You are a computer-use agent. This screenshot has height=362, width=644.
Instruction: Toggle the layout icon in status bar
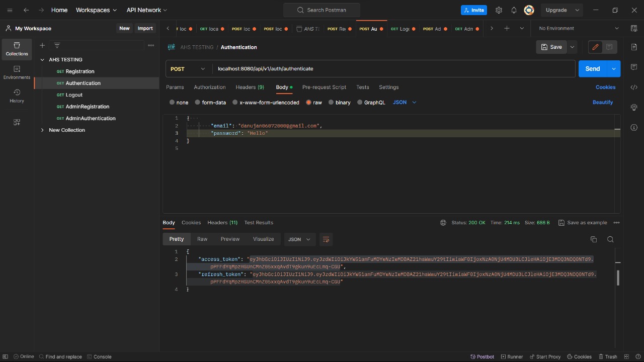(625, 356)
